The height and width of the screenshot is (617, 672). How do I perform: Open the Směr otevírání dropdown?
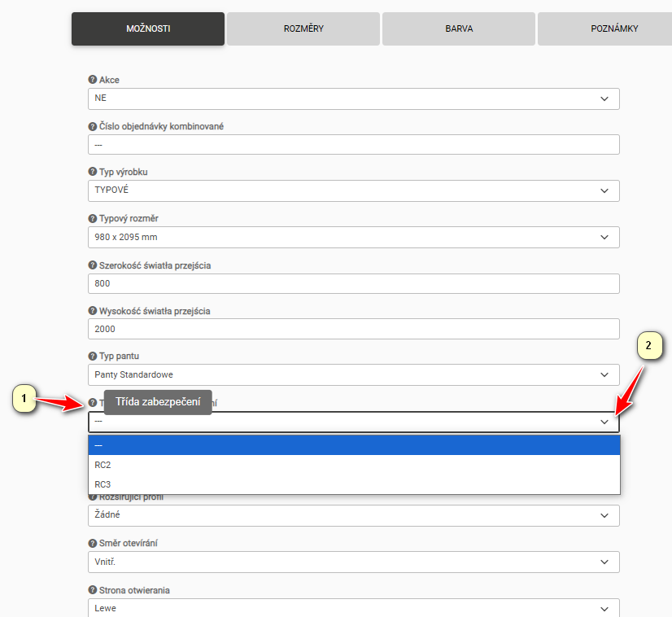point(353,562)
